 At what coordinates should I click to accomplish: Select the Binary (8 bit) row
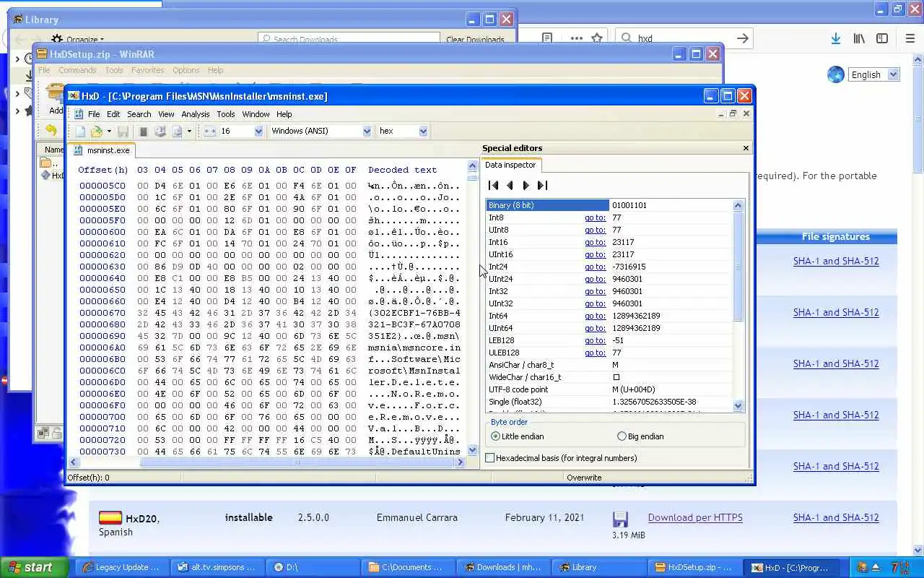[x=609, y=205]
